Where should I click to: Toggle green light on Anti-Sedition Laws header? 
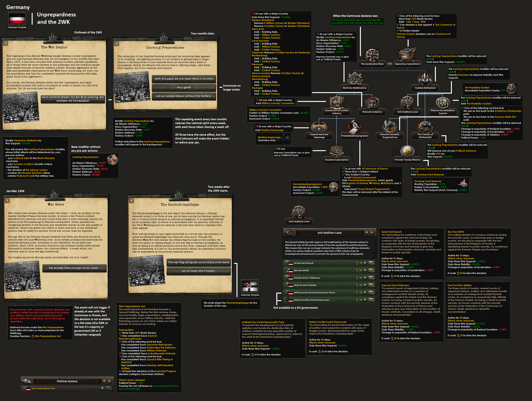[367, 233]
